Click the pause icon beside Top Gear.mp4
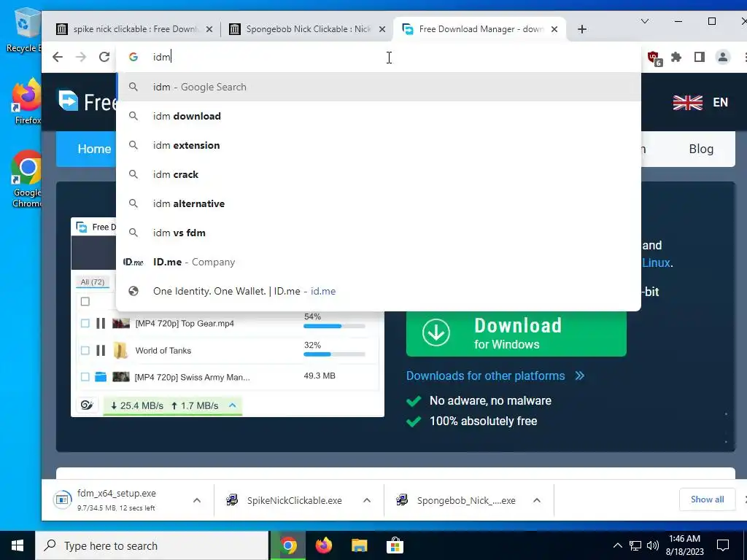This screenshot has width=747, height=560. tap(101, 323)
